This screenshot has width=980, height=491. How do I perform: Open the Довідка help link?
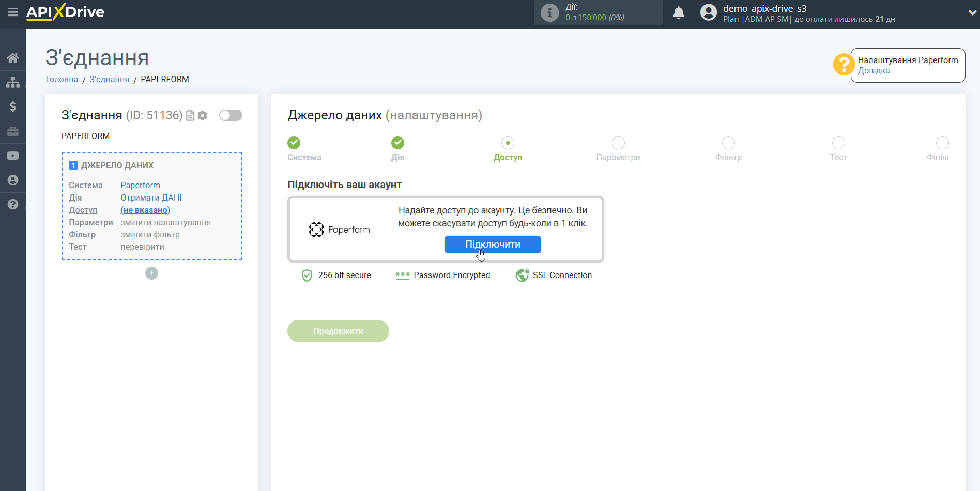pyautogui.click(x=874, y=71)
